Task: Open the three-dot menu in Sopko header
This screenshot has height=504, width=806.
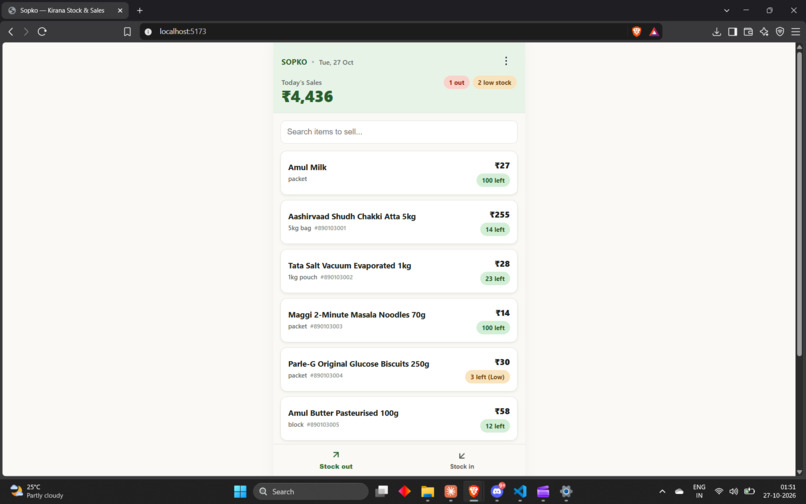Action: 506,61
